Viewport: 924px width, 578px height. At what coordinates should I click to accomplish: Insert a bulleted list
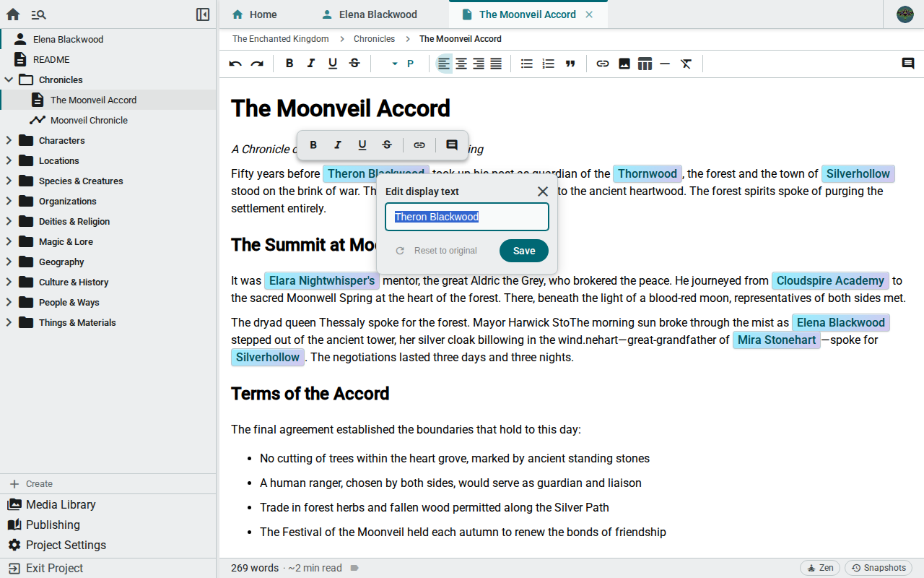tap(527, 64)
